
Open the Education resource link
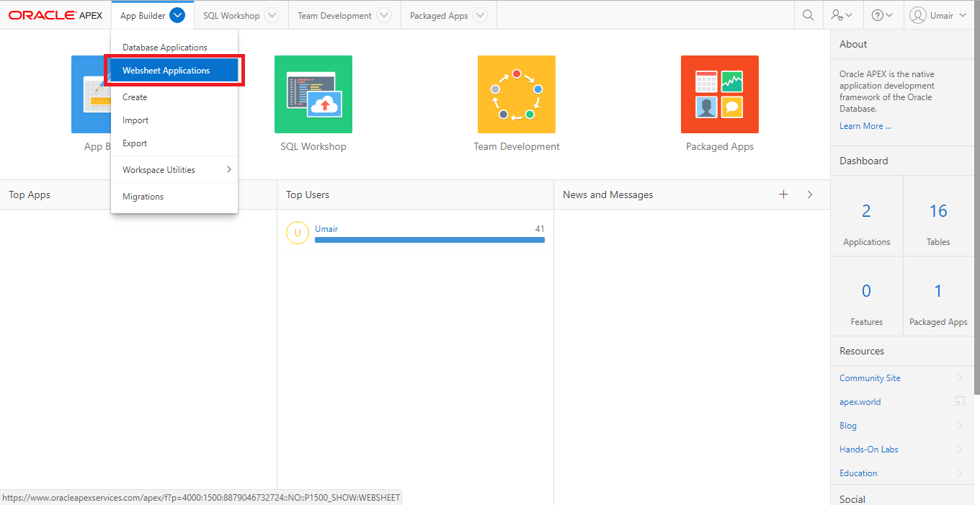pyautogui.click(x=858, y=473)
